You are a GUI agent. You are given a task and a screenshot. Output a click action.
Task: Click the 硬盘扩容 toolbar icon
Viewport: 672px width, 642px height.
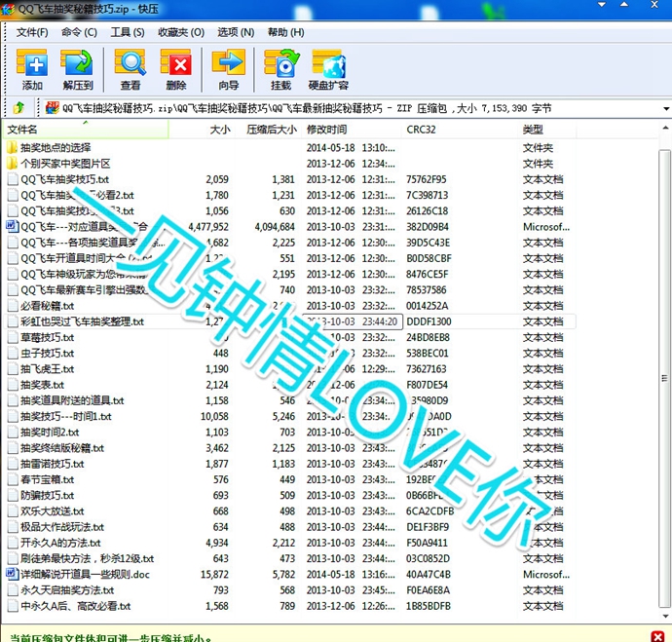(328, 69)
